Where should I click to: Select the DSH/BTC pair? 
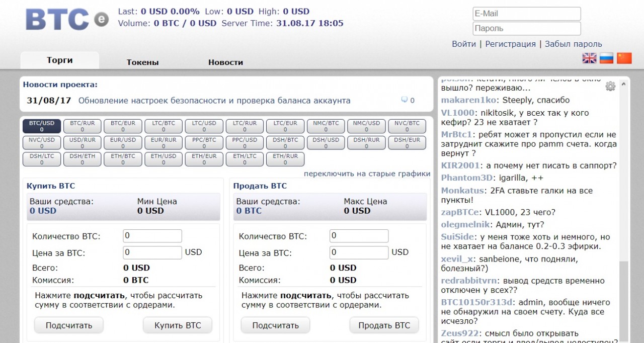tap(285, 143)
